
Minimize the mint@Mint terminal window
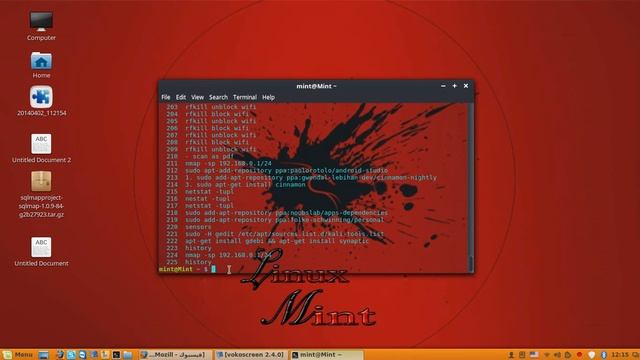click(443, 86)
